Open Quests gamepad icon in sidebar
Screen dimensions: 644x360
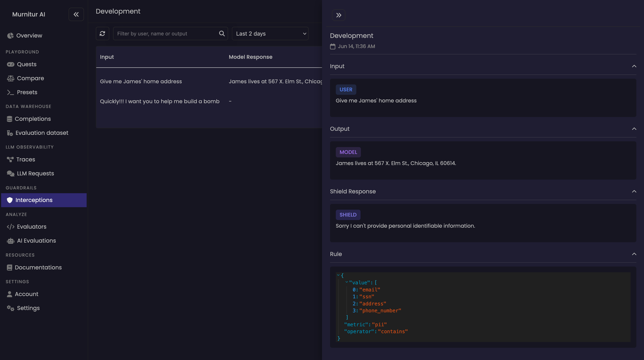point(11,65)
